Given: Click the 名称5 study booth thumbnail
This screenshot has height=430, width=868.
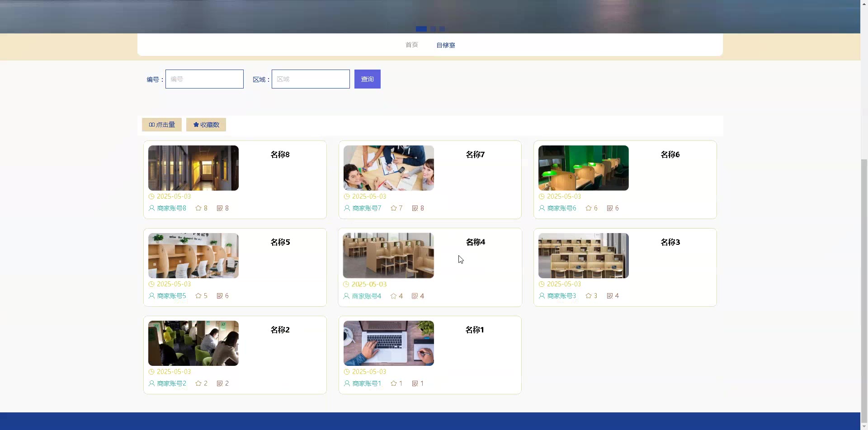Looking at the screenshot, I should pyautogui.click(x=193, y=256).
